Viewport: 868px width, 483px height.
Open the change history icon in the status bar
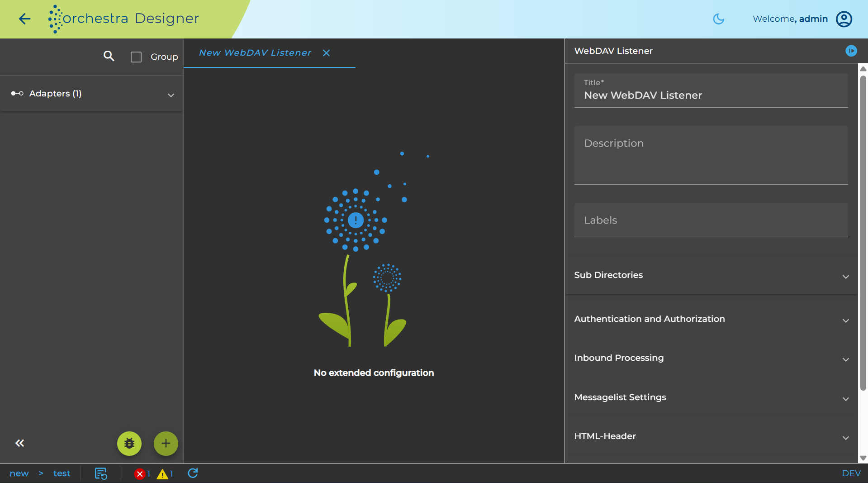tap(100, 473)
